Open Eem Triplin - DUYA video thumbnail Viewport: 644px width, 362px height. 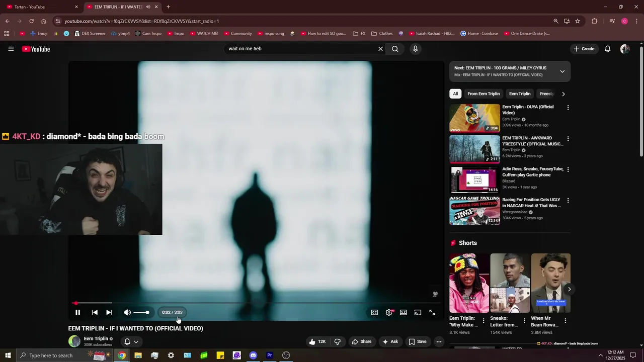point(474,118)
